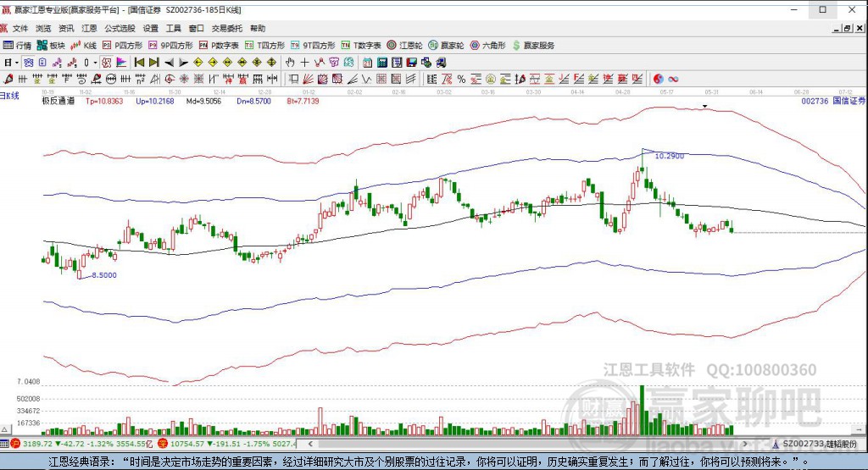
Task: Click the save floppy disk icon
Action: pos(411,63)
